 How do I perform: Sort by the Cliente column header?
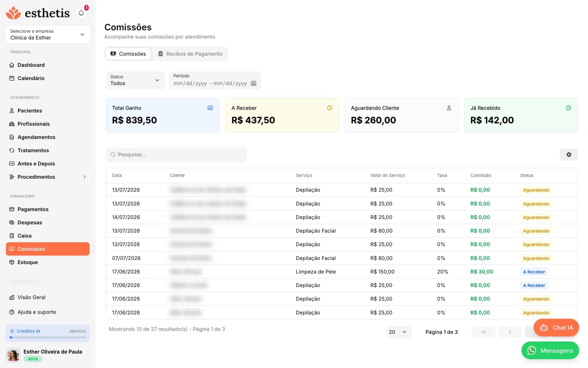pyautogui.click(x=177, y=175)
